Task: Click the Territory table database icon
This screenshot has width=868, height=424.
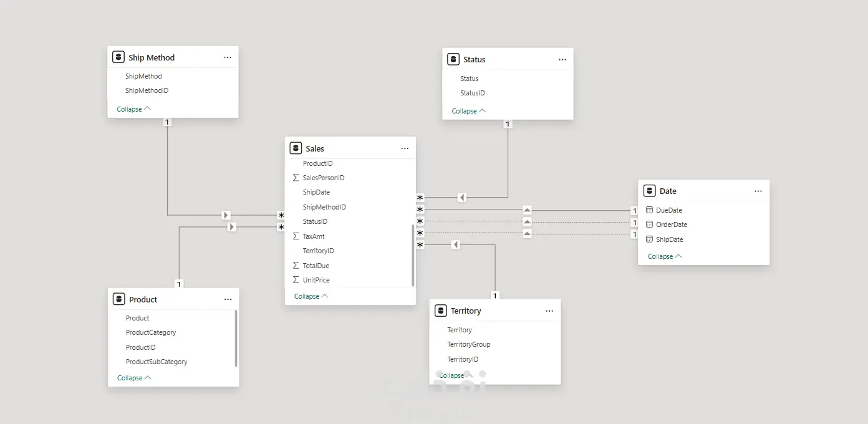Action: (x=440, y=311)
